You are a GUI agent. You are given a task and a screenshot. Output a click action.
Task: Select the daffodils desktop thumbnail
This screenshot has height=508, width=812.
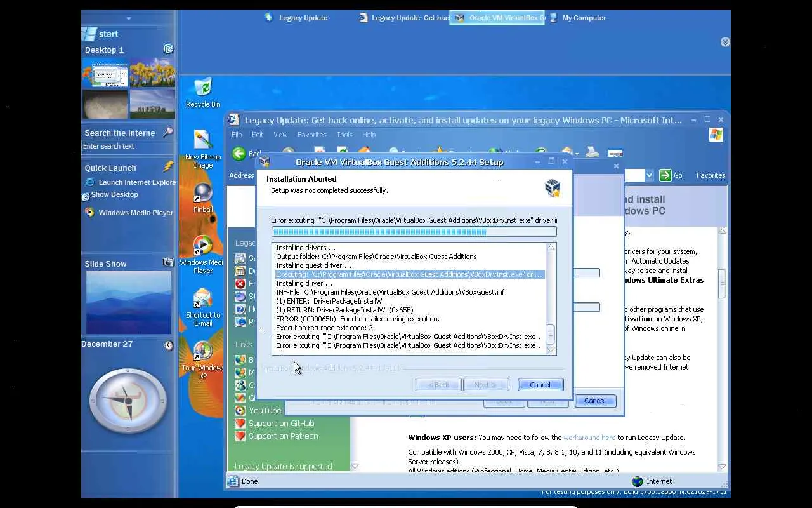(152, 72)
